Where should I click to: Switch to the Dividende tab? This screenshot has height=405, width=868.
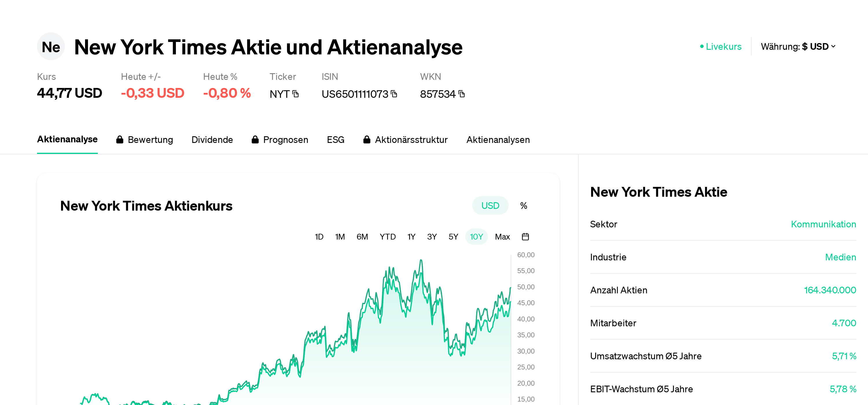pyautogui.click(x=212, y=139)
